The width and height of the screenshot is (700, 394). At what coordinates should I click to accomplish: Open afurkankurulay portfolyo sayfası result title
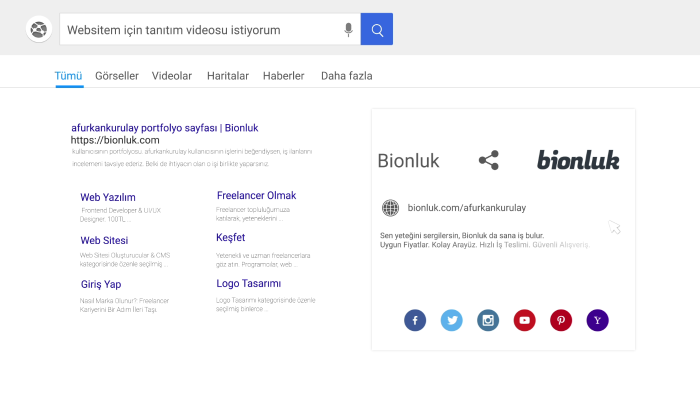coord(165,128)
